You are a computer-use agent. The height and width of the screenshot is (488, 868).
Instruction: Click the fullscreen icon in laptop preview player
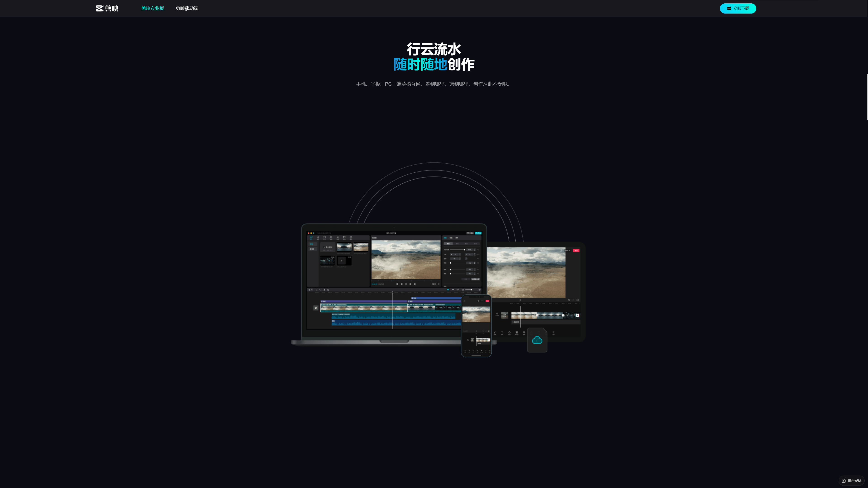[439, 284]
